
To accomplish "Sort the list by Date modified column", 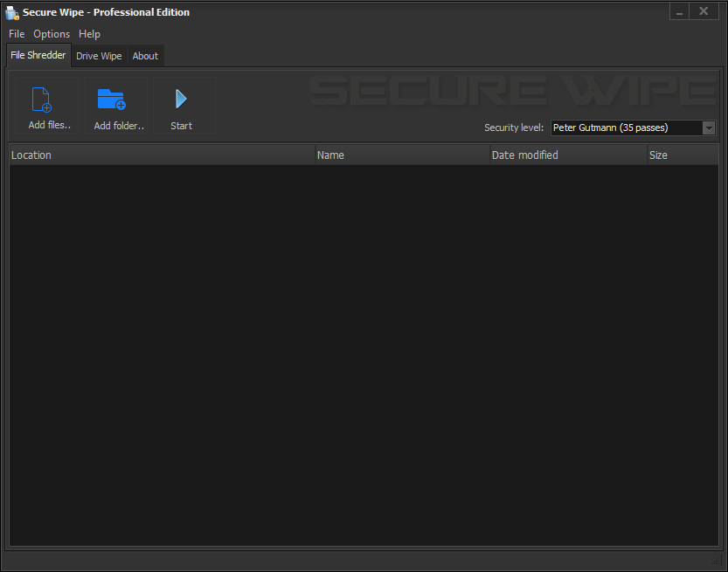I will (x=569, y=155).
